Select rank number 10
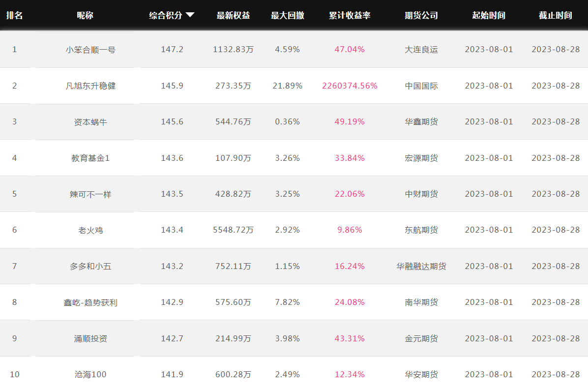Viewport: 588px width, 390px height. 15,375
